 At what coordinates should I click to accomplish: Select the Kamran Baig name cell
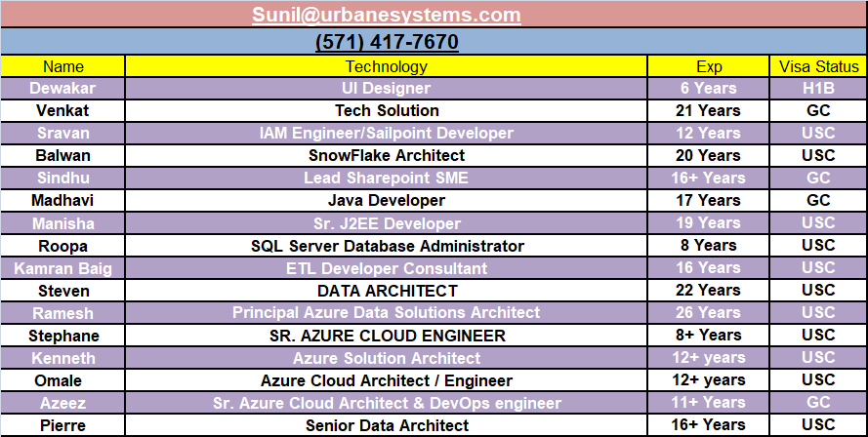pos(63,268)
